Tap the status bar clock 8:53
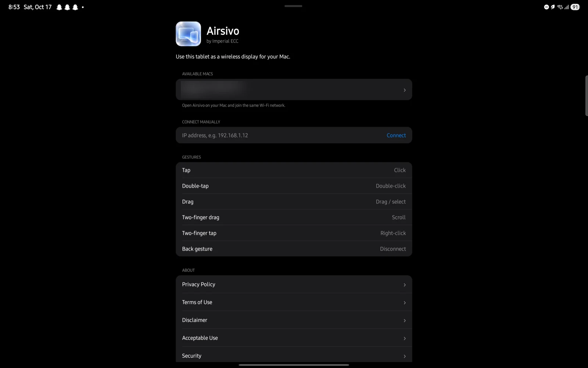This screenshot has width=588, height=368. coord(14,7)
